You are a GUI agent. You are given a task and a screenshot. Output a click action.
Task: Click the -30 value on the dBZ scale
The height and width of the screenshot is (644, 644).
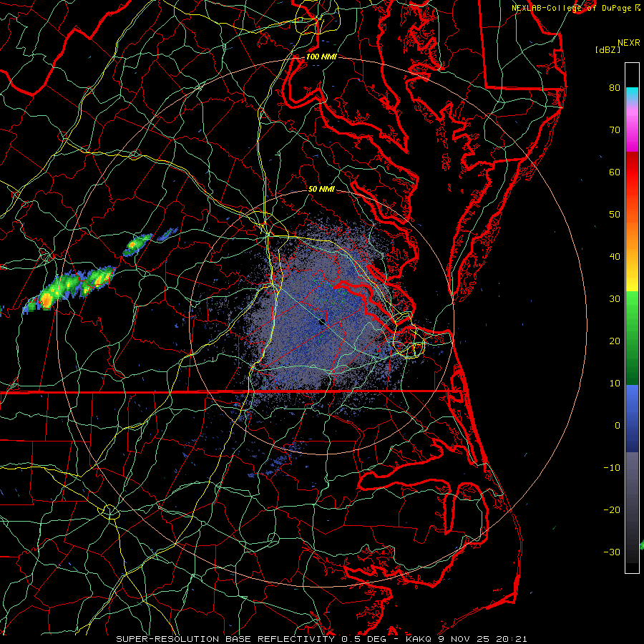pyautogui.click(x=612, y=552)
